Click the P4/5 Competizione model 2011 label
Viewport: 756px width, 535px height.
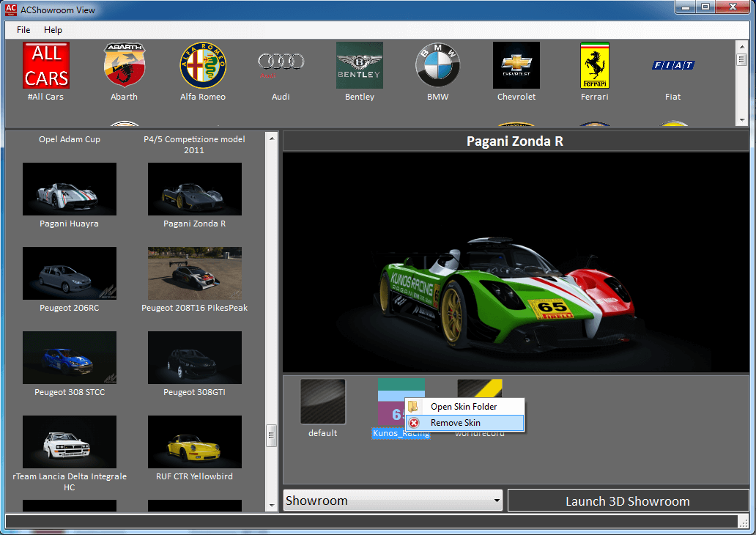pyautogui.click(x=194, y=144)
